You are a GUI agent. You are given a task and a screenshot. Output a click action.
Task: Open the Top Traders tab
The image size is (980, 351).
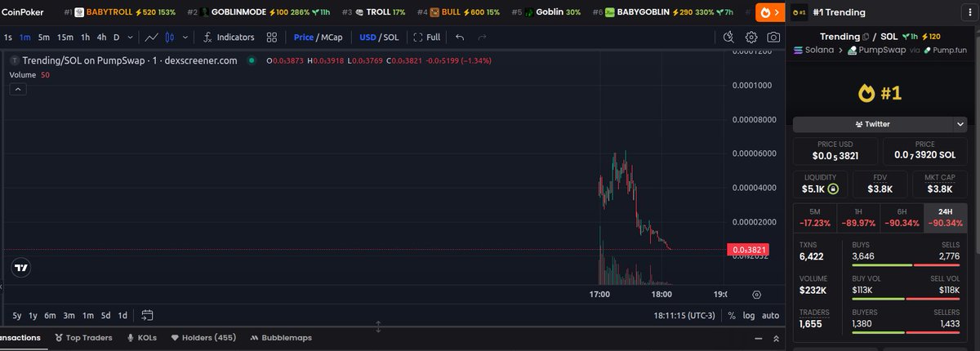point(83,337)
